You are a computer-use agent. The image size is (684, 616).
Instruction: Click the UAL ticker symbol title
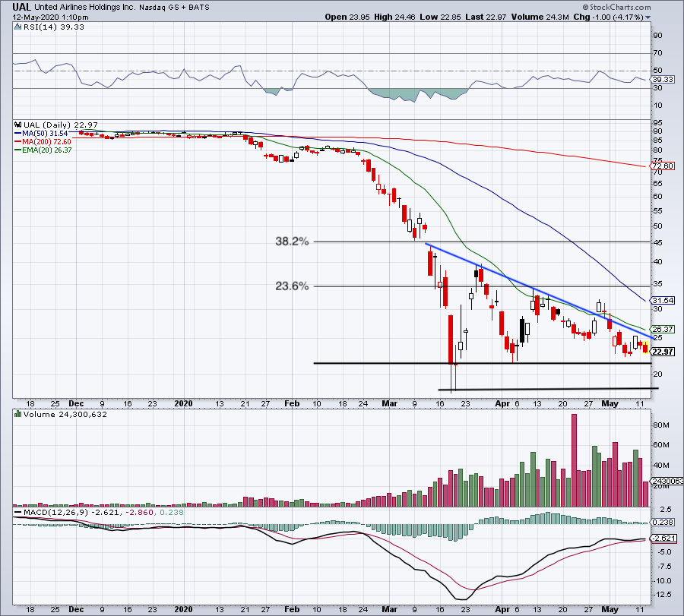(21, 7)
